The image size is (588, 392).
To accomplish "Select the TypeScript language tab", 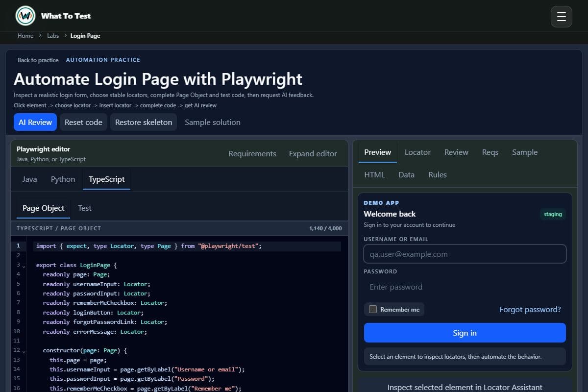I will 107,179.
